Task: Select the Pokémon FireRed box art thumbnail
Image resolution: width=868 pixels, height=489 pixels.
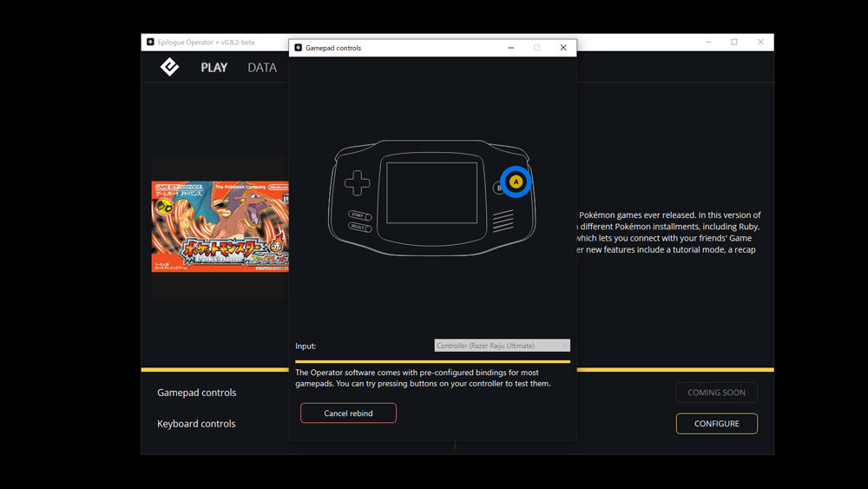Action: 220,226
